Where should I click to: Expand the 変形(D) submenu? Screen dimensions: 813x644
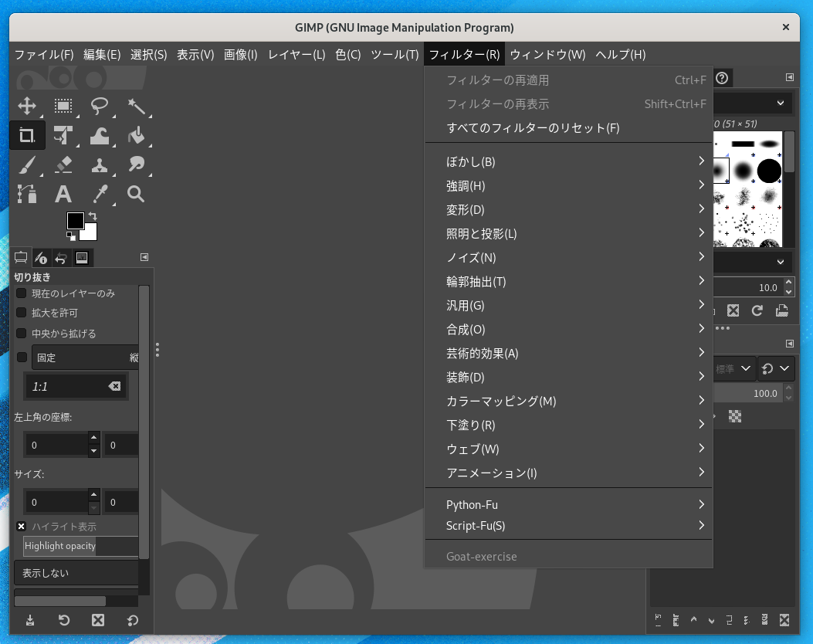[568, 209]
